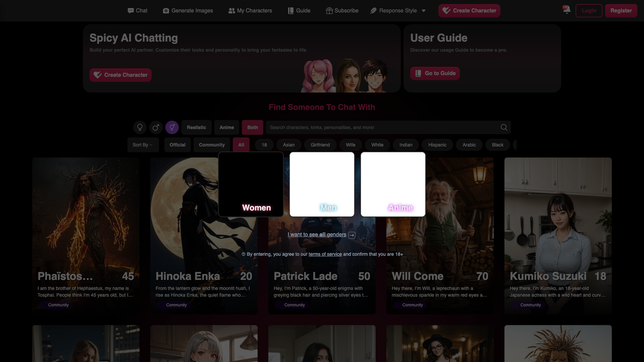Screen dimensions: 644x362
Task: Click the Chat speech bubble icon
Action: tap(131, 11)
